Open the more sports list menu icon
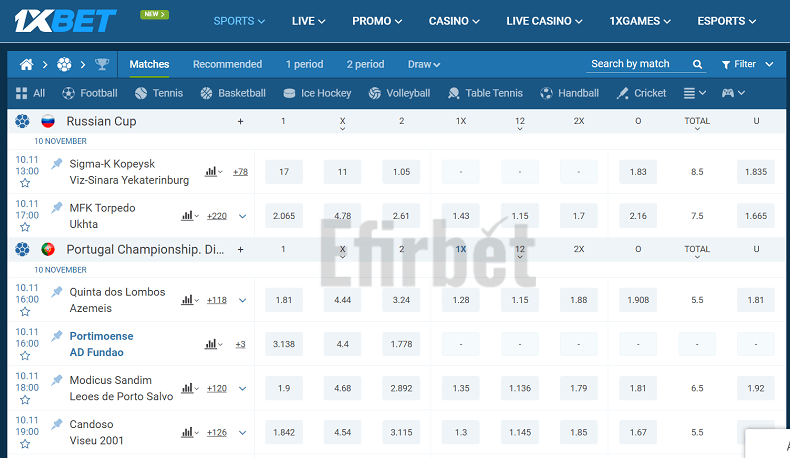790x458 pixels. 694,93
